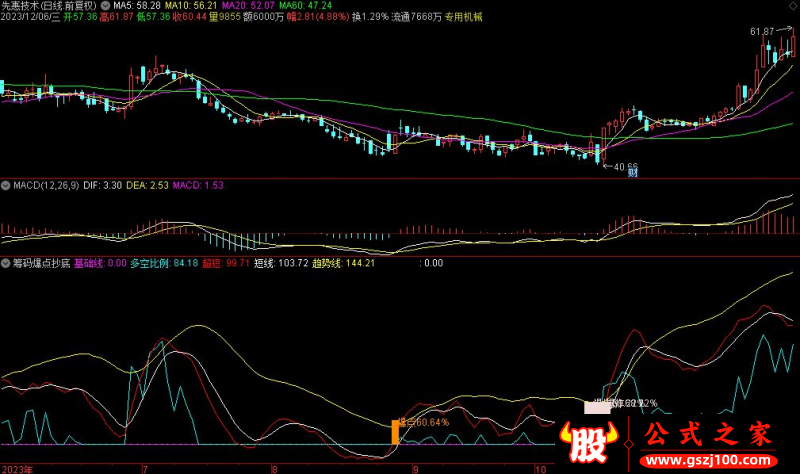Viewport: 800px width, 474px height.
Task: Click the 40.66 low price marker
Action: (625, 166)
